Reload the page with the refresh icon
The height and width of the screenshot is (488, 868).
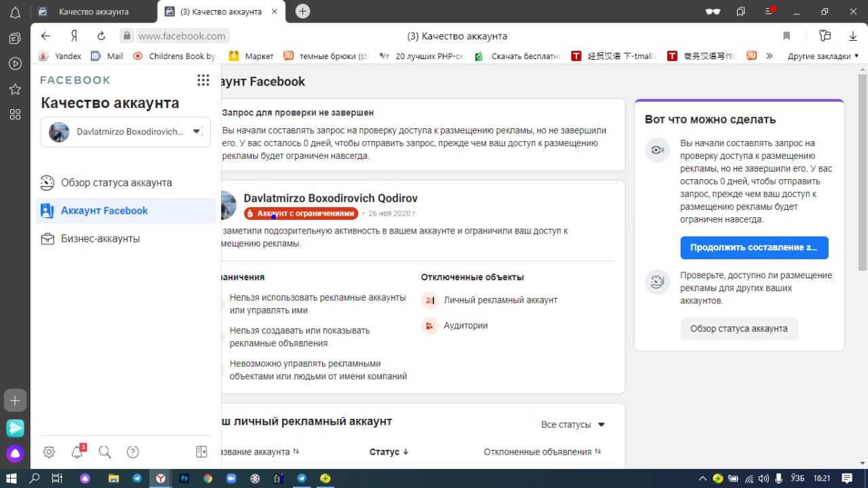(101, 36)
